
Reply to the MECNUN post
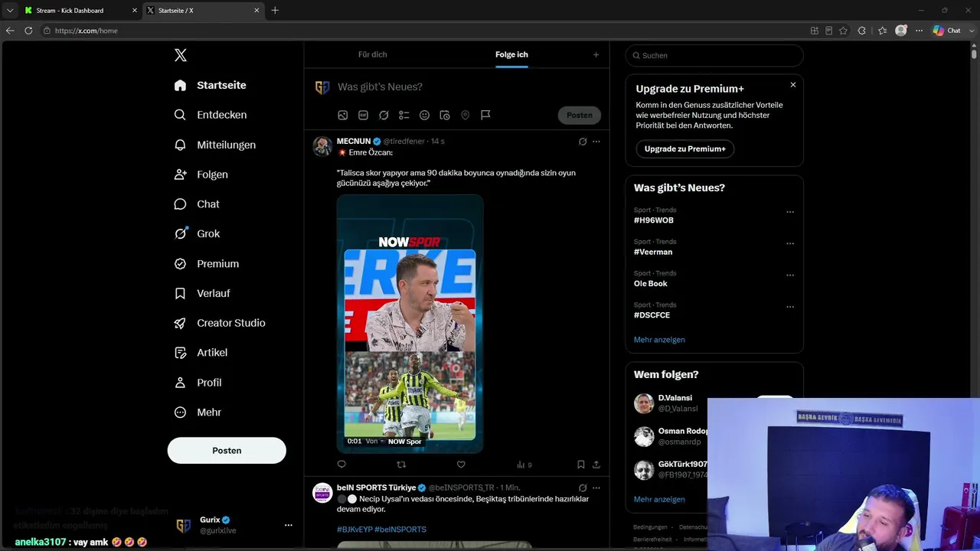tap(341, 465)
